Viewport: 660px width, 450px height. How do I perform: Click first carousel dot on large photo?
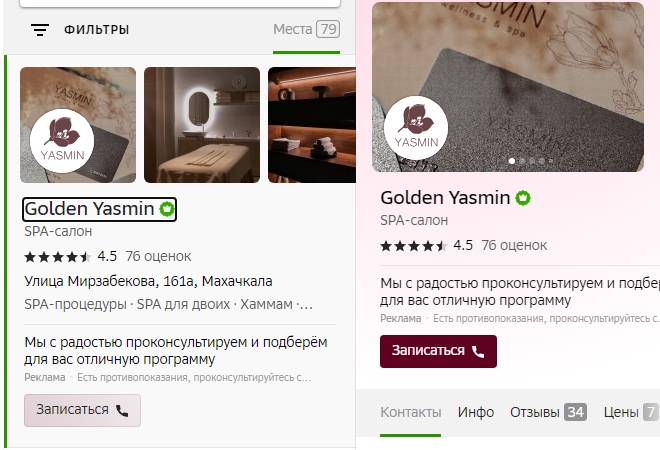pos(512,161)
